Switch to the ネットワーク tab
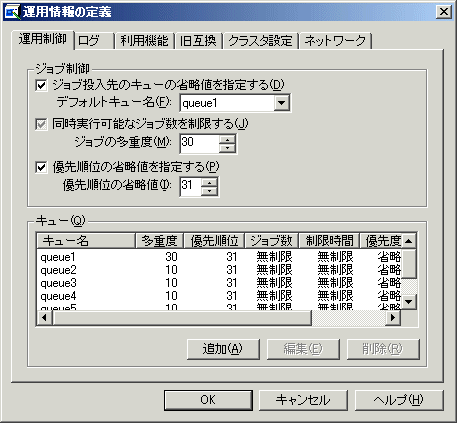Image resolution: width=457 pixels, height=423 pixels. (335, 41)
